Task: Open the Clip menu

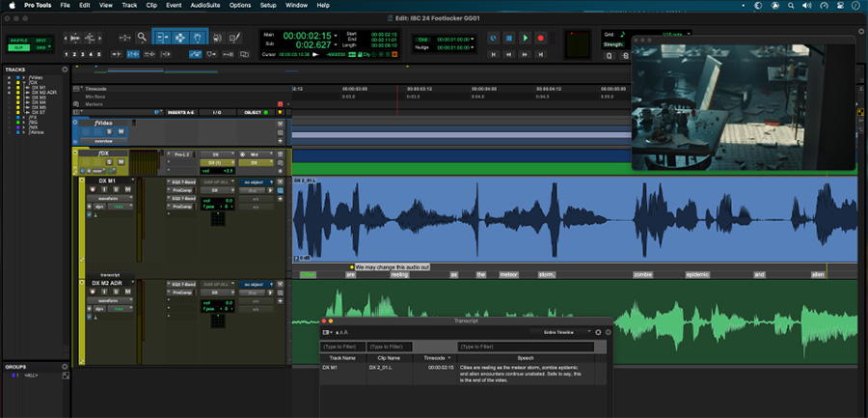Action: pos(151,5)
